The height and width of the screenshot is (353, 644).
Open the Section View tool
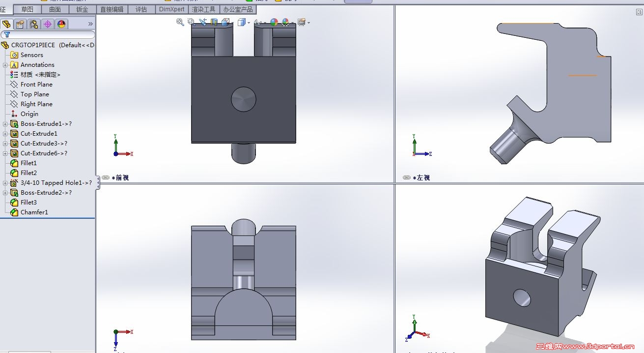tap(214, 22)
